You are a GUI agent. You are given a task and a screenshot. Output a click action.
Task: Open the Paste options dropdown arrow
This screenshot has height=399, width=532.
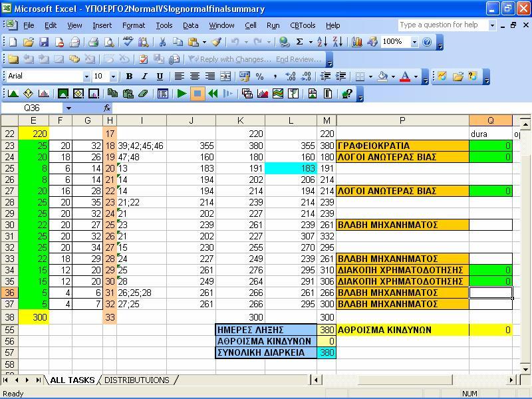[204, 43]
